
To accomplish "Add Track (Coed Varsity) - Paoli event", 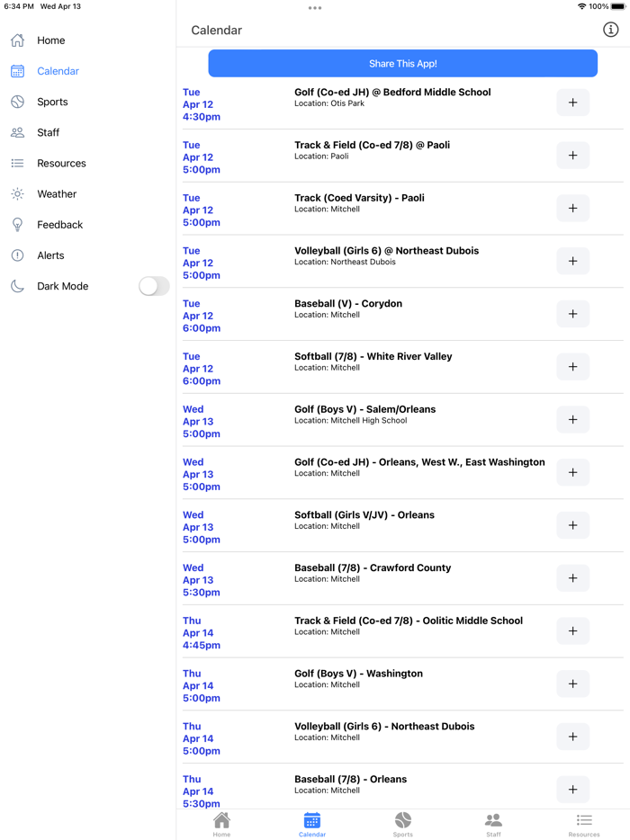I will (x=572, y=208).
